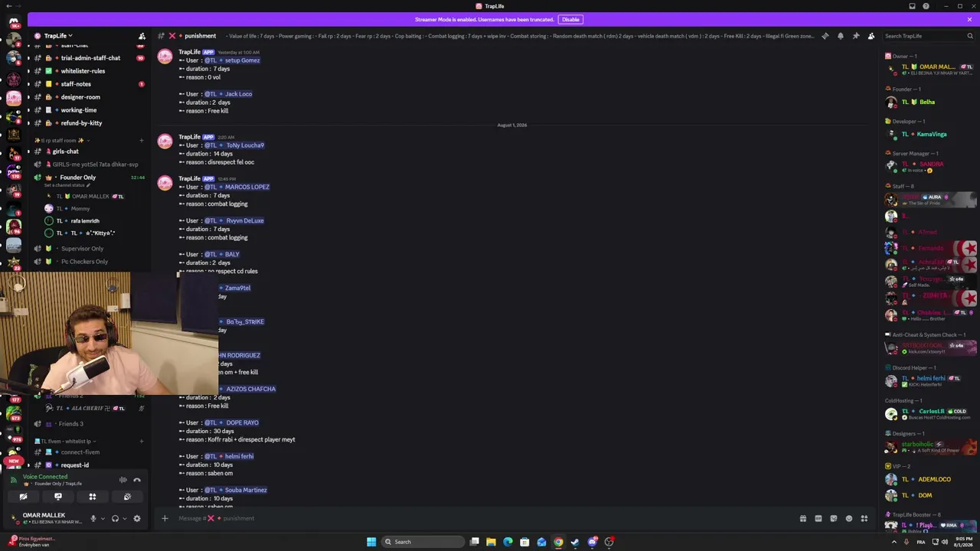Open headphone output options arrow
980x551 pixels.
pos(124,518)
